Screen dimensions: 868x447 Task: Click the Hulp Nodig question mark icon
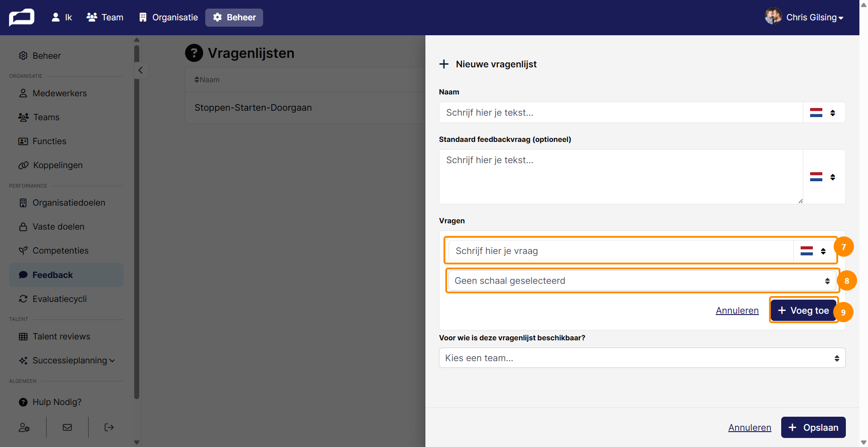[x=23, y=402]
